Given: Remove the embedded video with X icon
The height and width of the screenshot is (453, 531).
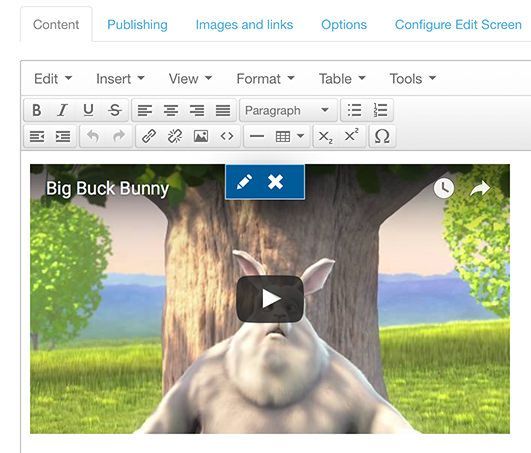Looking at the screenshot, I should [275, 182].
